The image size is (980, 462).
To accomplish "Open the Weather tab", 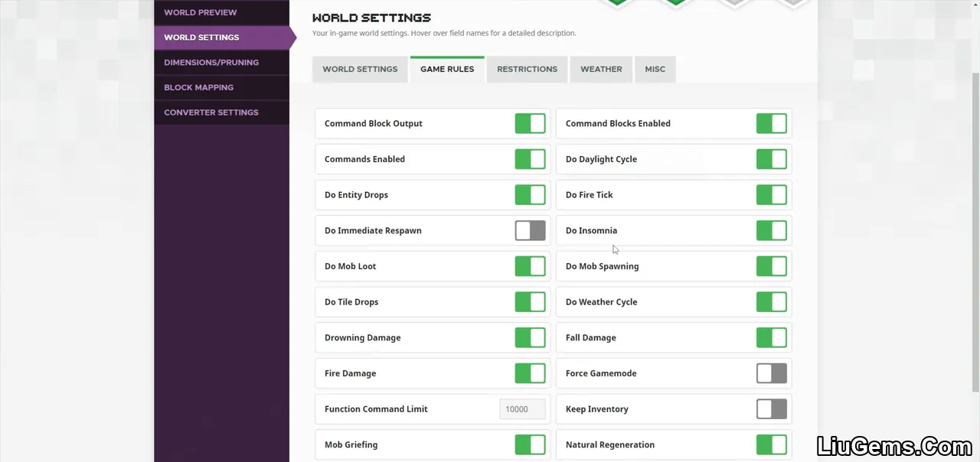I will 601,69.
